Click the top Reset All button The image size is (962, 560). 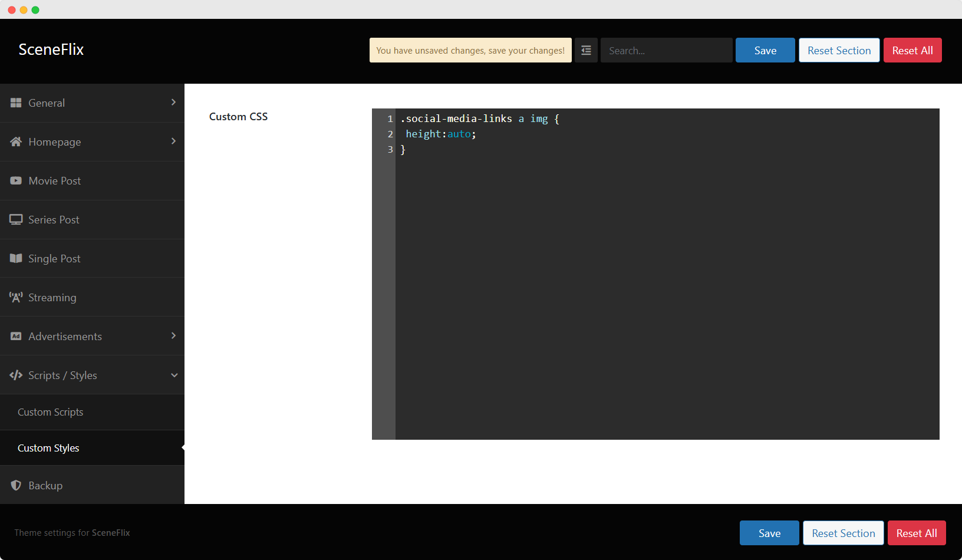coord(912,50)
